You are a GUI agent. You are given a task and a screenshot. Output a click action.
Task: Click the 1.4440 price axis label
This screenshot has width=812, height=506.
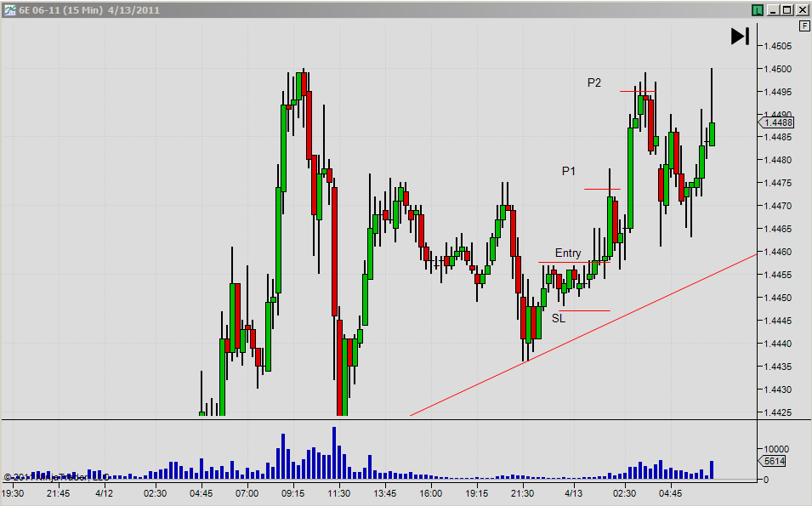click(x=777, y=344)
